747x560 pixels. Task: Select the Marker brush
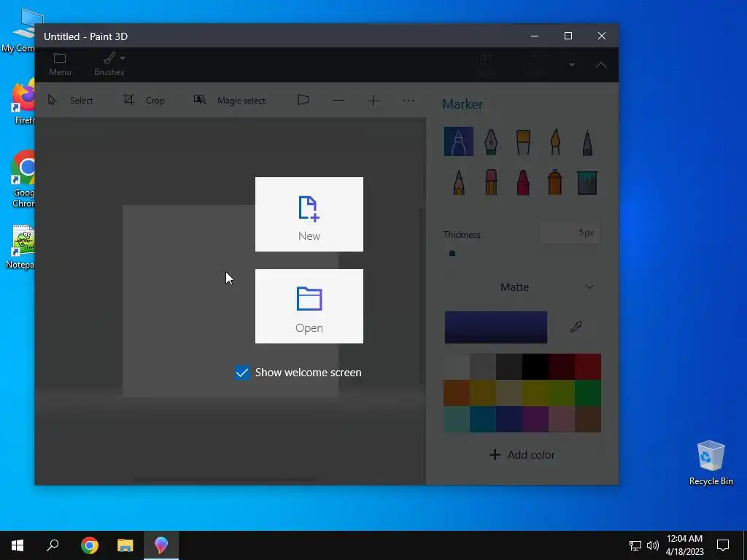(x=458, y=141)
